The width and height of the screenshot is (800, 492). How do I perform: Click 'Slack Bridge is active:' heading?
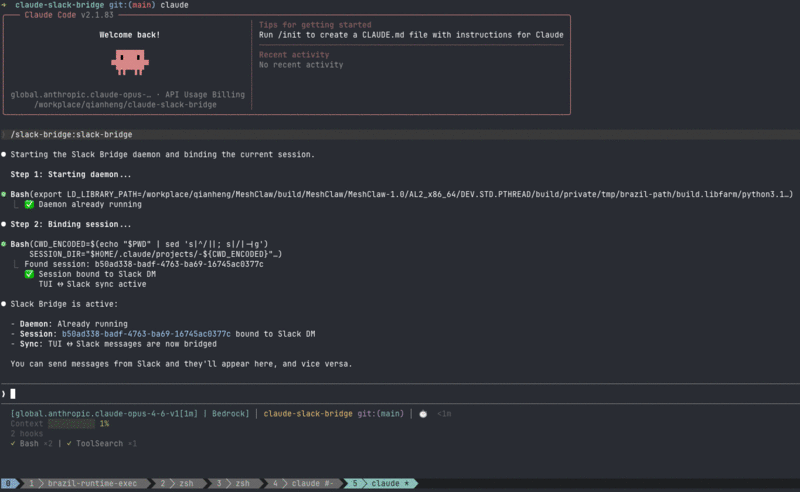(64, 304)
